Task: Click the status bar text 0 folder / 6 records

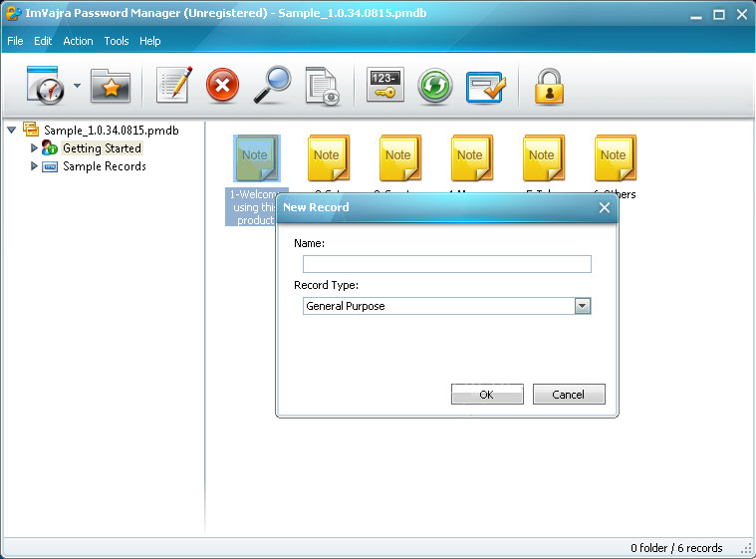Action: click(x=676, y=548)
